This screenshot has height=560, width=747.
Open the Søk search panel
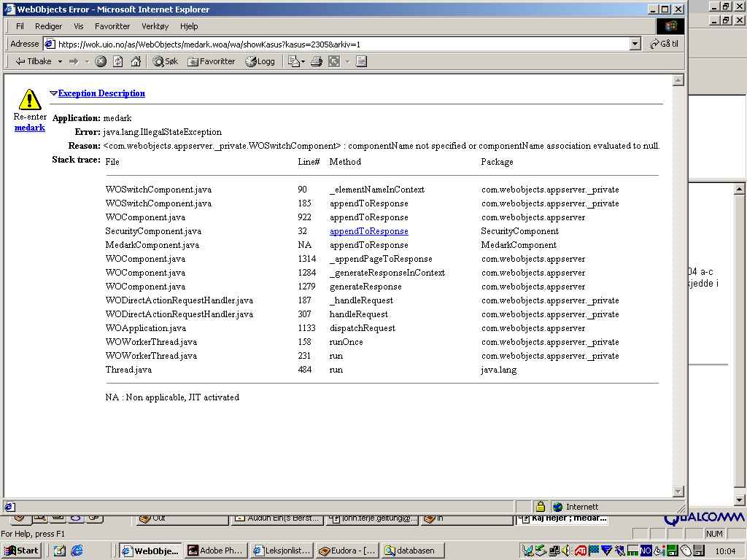click(166, 62)
